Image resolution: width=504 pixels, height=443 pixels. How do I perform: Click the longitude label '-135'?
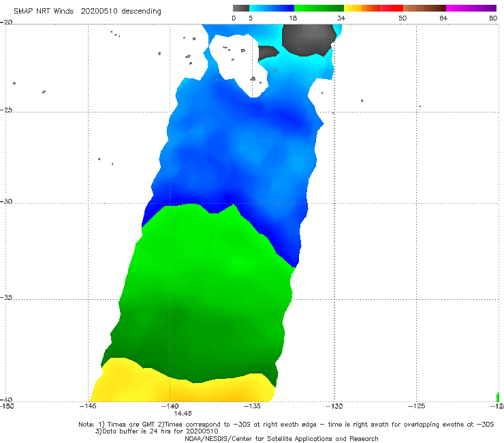(x=252, y=406)
